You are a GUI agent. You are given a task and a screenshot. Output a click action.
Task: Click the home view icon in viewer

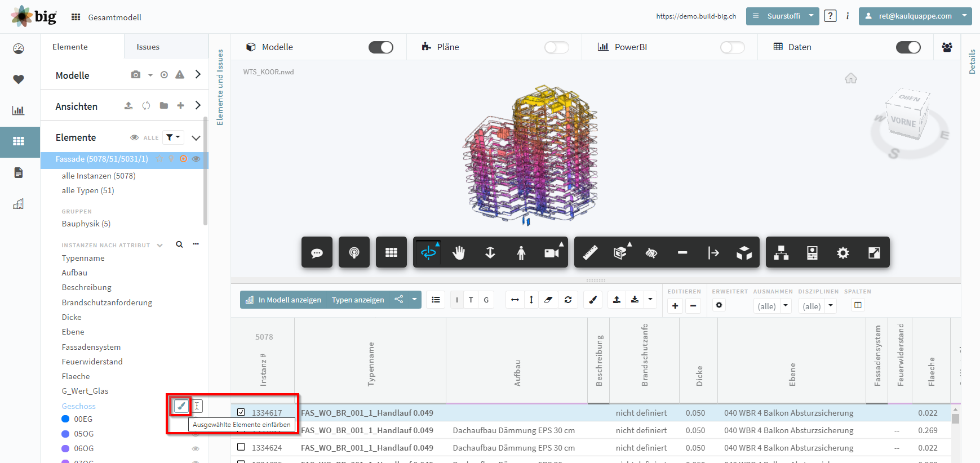(850, 78)
